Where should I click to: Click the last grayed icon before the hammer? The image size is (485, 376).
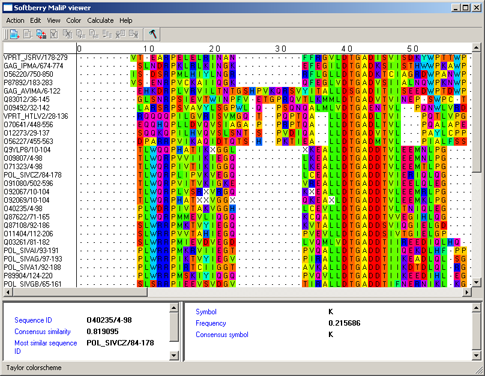coord(134,34)
